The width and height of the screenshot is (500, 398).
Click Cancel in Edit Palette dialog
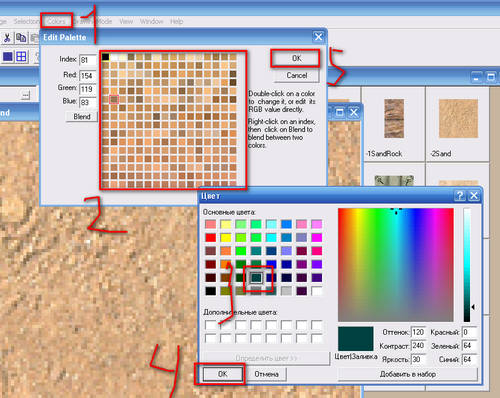tap(296, 76)
